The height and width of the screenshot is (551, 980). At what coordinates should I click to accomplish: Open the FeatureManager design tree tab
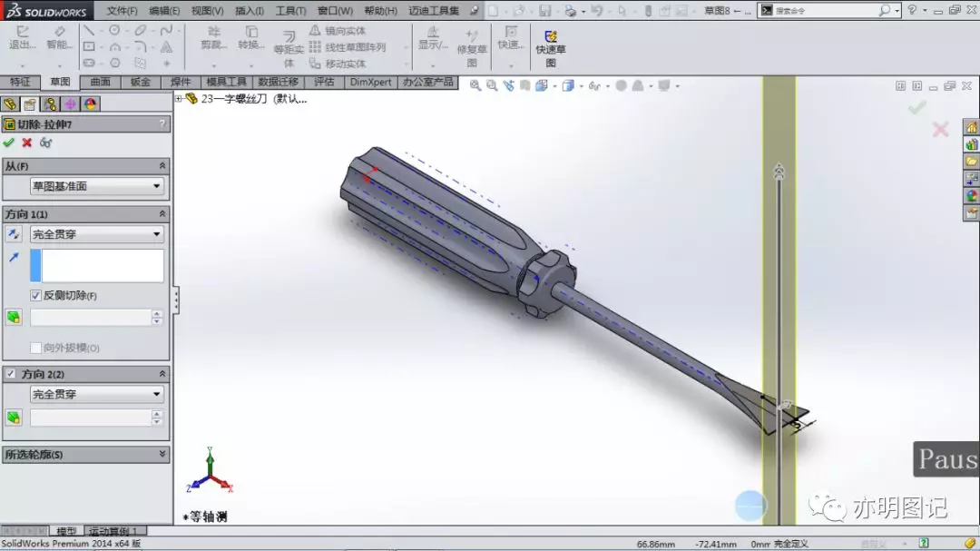(x=10, y=103)
